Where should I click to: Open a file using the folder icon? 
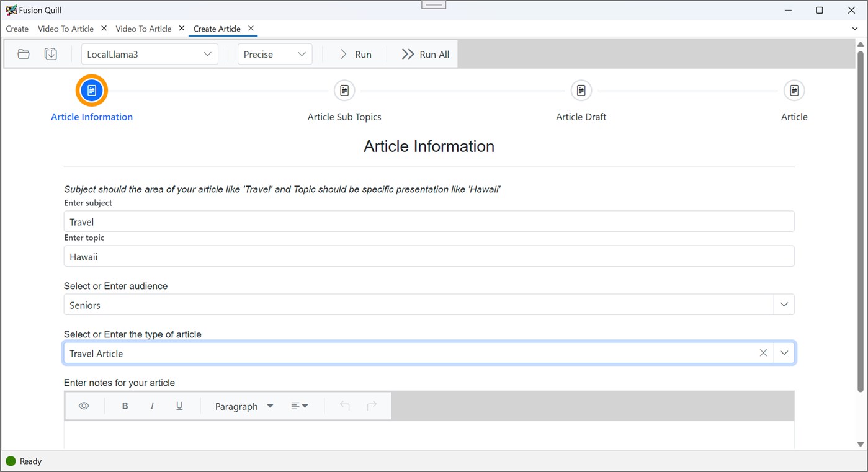(23, 54)
